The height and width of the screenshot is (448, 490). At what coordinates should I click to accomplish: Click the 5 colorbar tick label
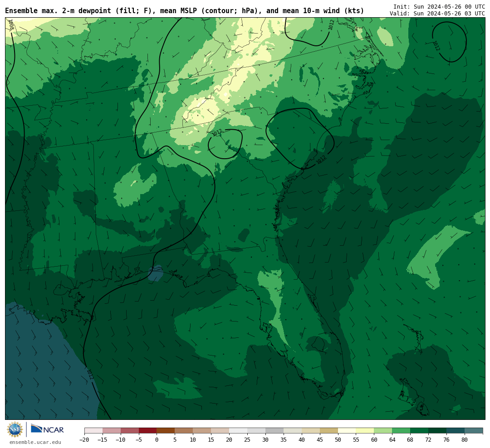tap(175, 440)
